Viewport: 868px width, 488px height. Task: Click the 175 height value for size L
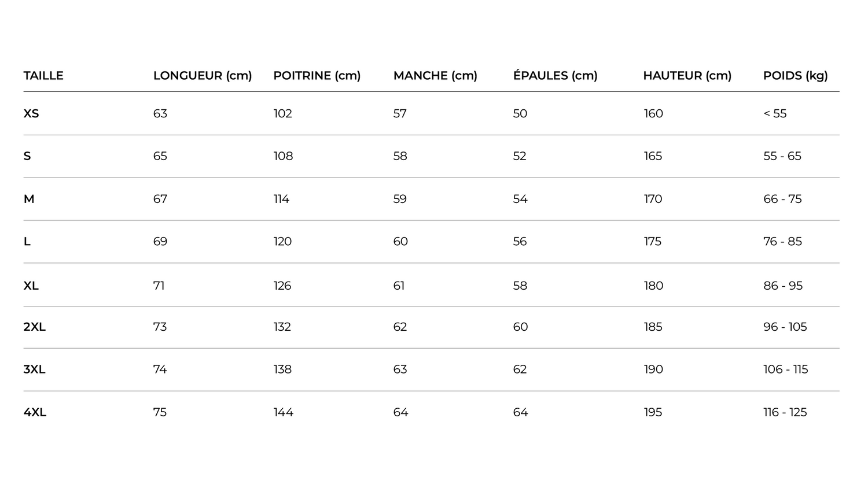(652, 242)
